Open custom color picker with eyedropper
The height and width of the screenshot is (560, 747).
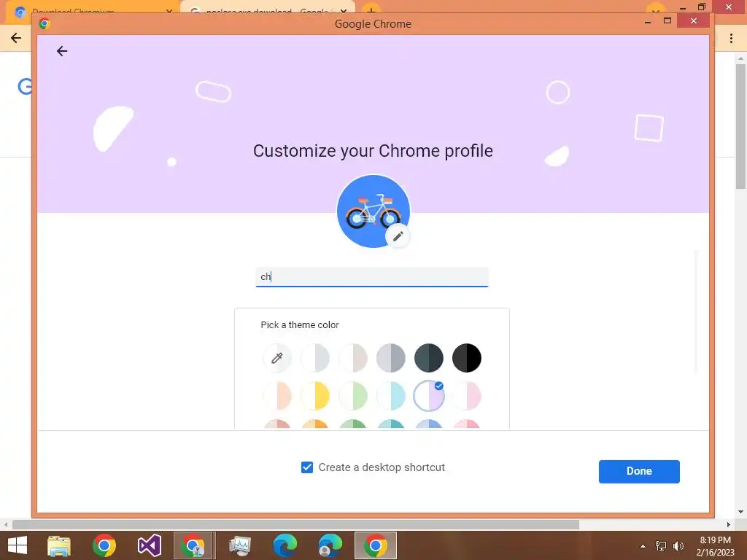tap(276, 357)
